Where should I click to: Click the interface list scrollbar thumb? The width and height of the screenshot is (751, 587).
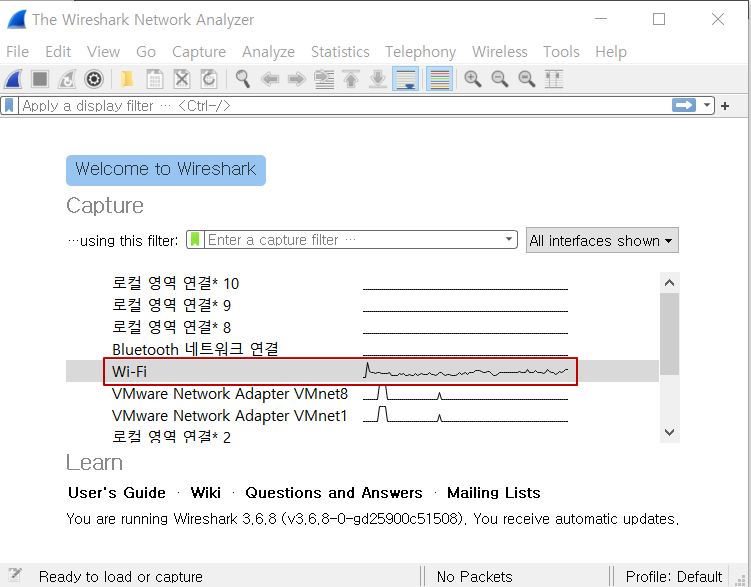click(670, 334)
